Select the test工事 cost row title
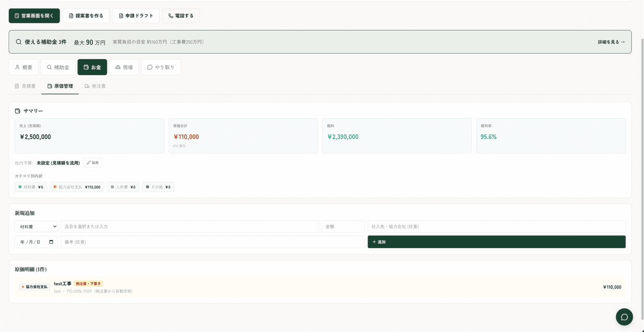644x332 pixels. (62, 284)
